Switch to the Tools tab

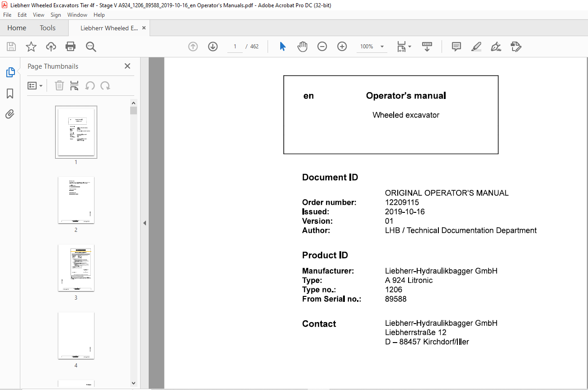pos(47,28)
